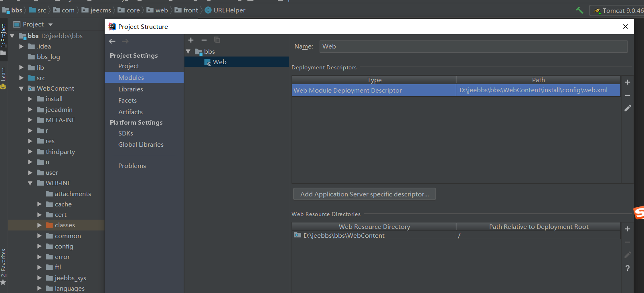Click Add Application Server specific descriptor button
The image size is (644, 293).
(x=364, y=194)
